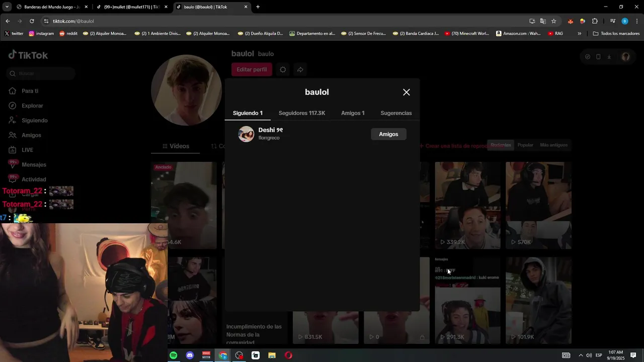Click the profile settings gear icon
Viewport: 644px width, 362px height.
point(283,69)
